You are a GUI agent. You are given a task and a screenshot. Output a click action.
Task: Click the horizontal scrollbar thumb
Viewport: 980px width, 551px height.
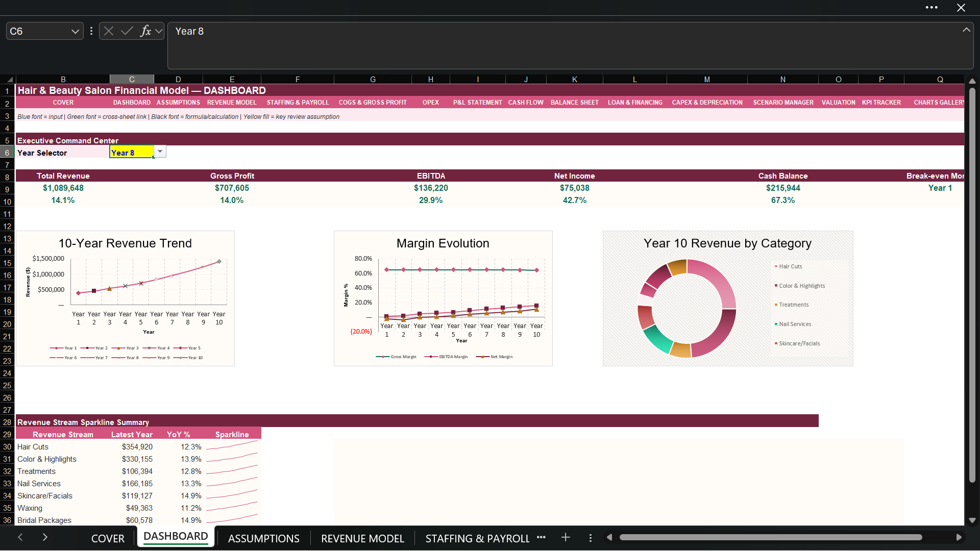(771, 537)
